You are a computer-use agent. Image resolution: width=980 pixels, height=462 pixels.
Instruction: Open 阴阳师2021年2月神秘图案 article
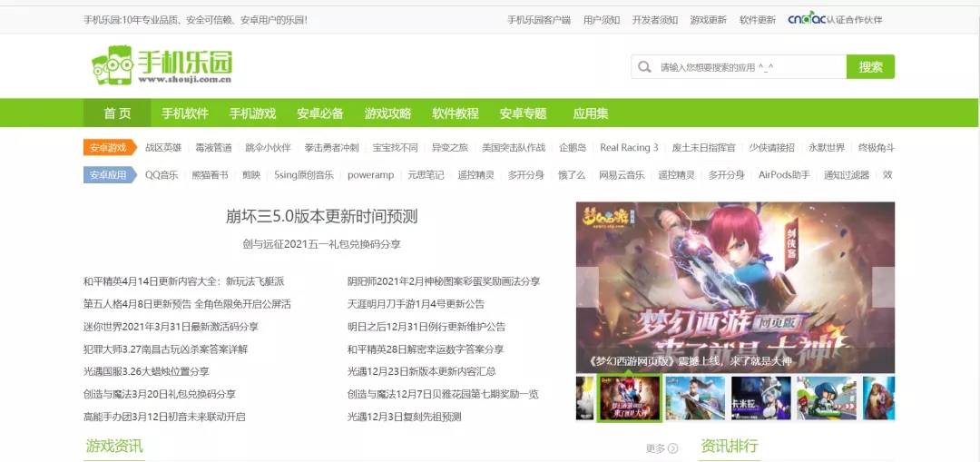[x=444, y=282]
